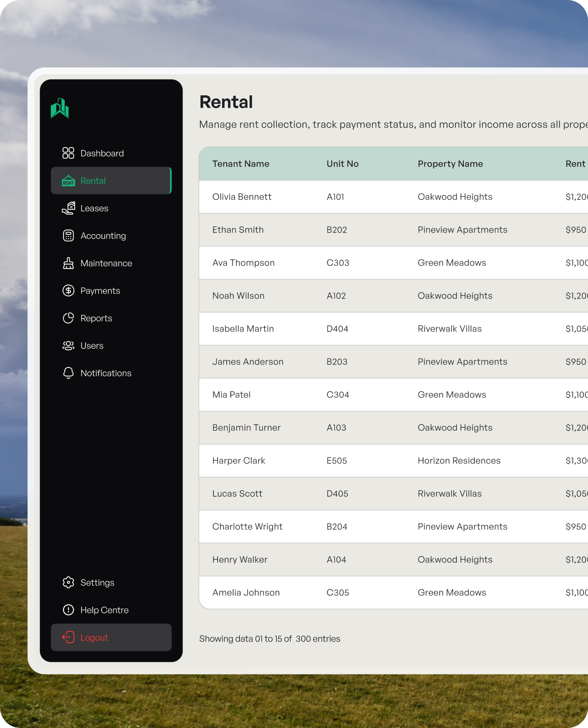Open the Payments page

click(111, 291)
